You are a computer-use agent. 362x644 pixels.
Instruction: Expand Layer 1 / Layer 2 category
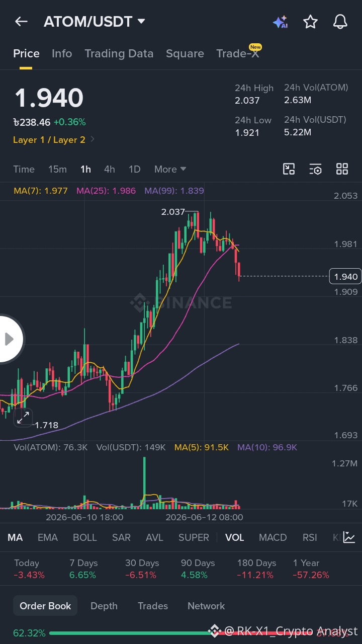click(x=54, y=140)
